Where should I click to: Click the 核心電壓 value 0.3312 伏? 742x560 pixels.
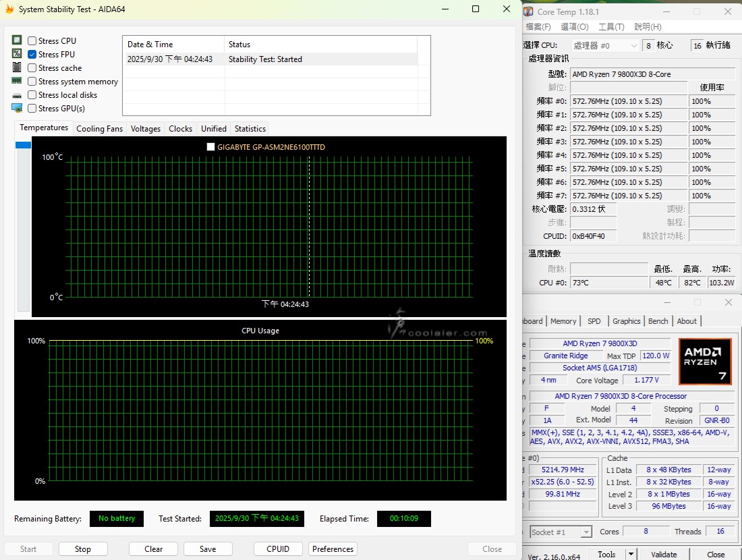tap(593, 209)
